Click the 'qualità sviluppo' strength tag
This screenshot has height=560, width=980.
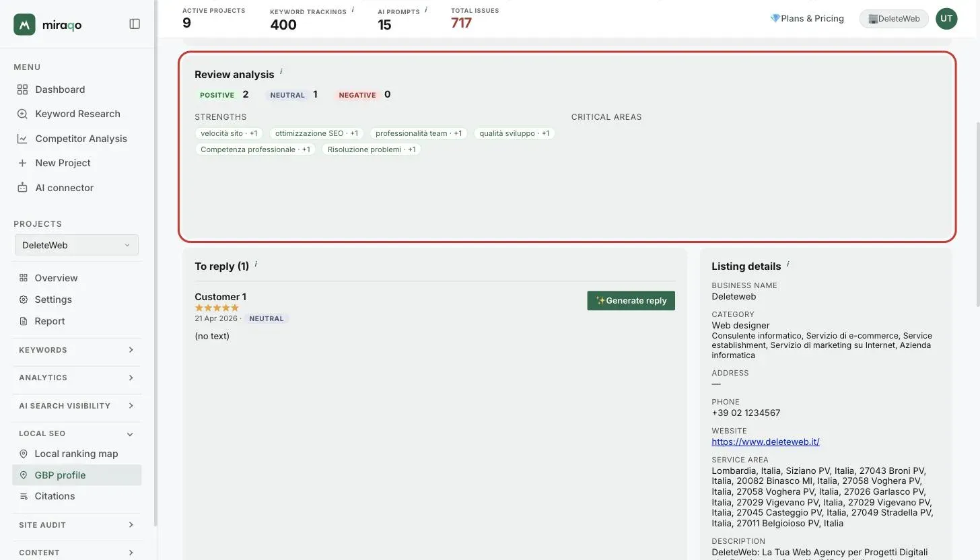514,133
